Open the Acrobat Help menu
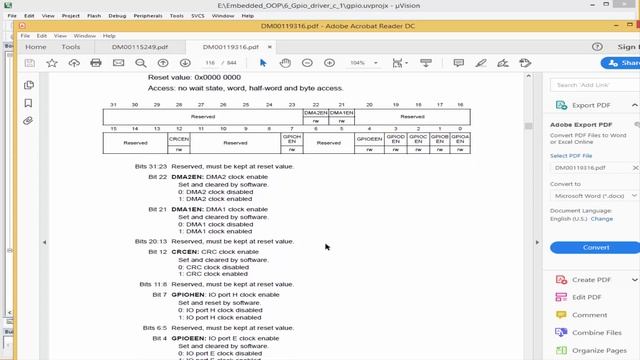The image size is (640, 360). click(x=109, y=36)
